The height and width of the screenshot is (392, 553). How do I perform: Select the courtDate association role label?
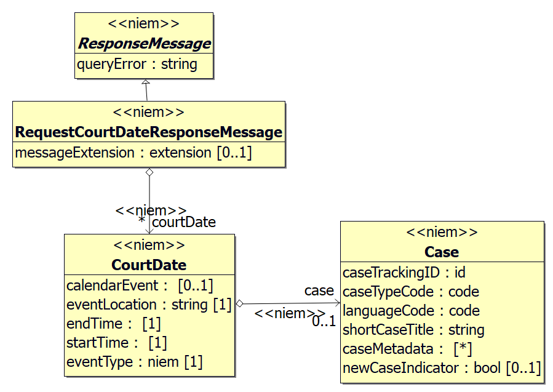(183, 222)
